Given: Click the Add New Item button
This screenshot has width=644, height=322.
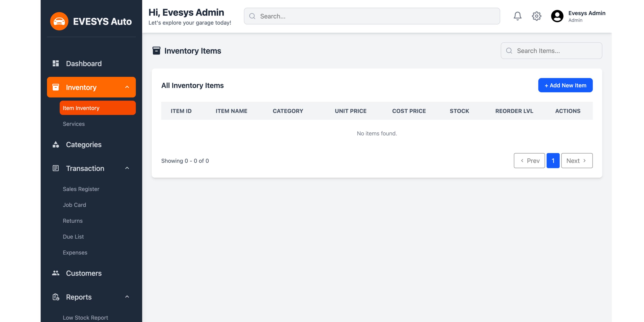Looking at the screenshot, I should click(565, 85).
